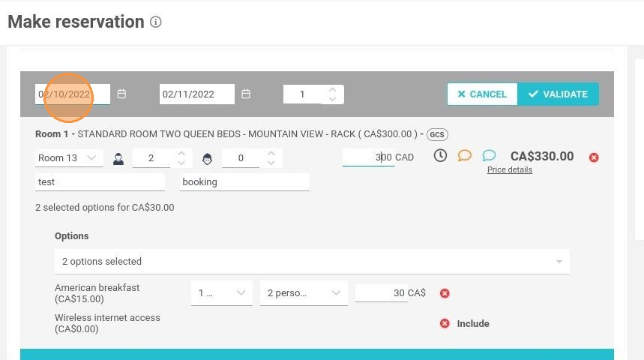Open calendar picker for arrival date 02/10/2022

point(121,94)
